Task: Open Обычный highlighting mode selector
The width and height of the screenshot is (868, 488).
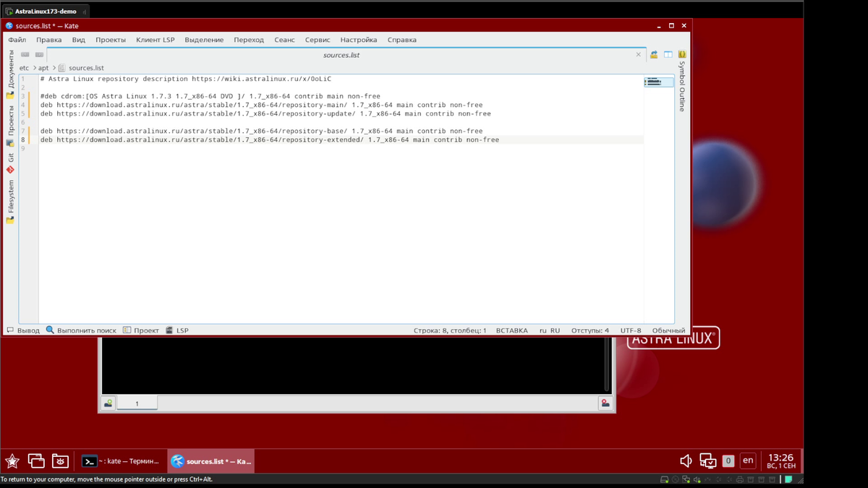Action: 668,330
